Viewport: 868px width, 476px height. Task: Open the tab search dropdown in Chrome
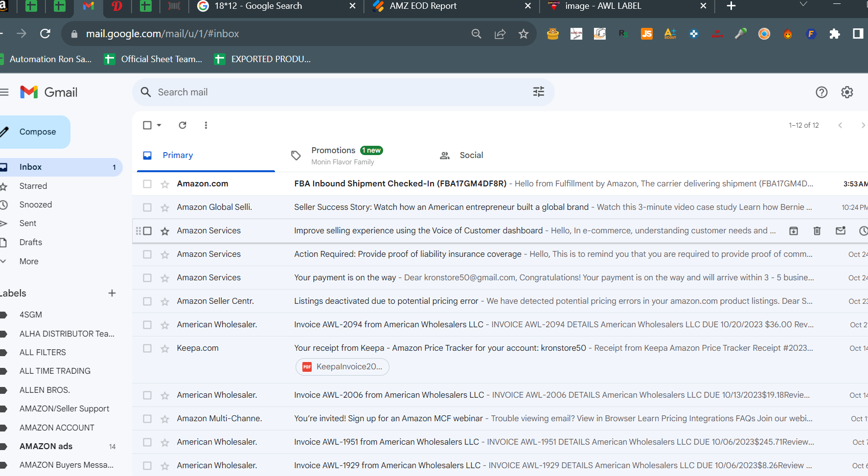tap(803, 5)
